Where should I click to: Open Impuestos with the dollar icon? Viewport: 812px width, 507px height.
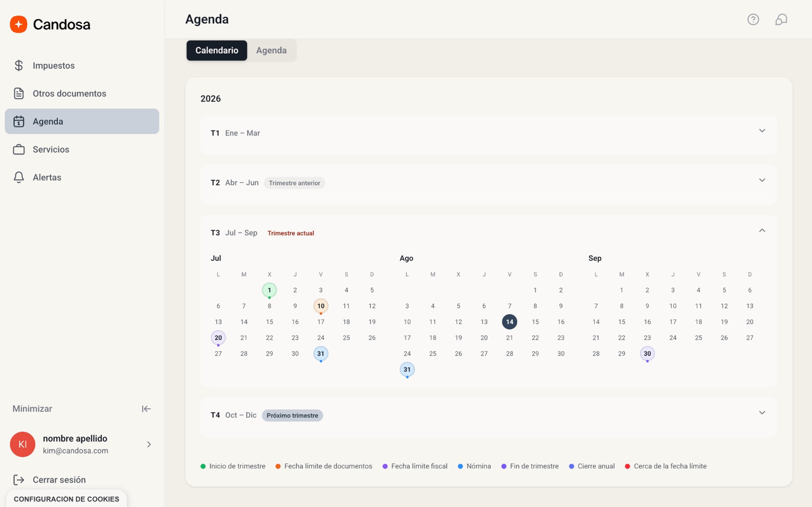(19, 65)
